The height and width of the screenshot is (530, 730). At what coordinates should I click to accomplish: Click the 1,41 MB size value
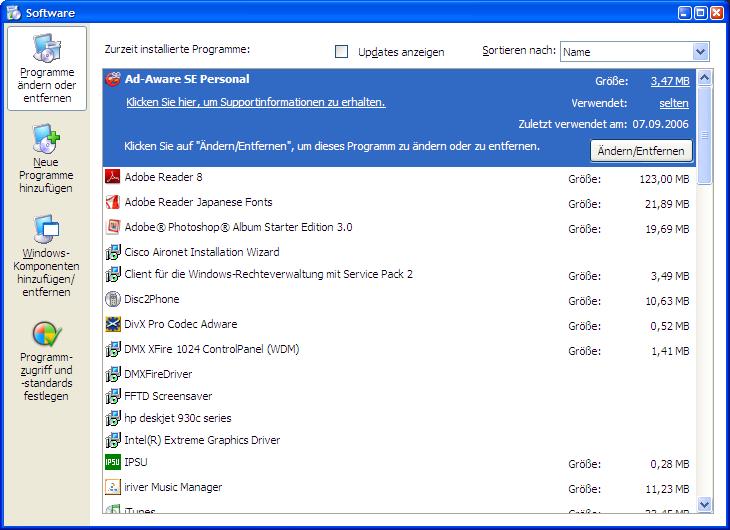point(669,351)
